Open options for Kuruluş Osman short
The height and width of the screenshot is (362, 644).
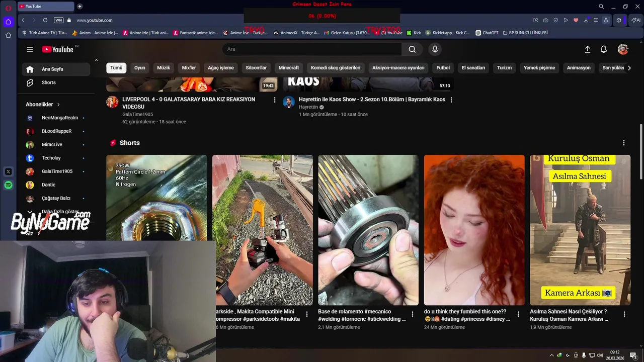[x=624, y=314]
